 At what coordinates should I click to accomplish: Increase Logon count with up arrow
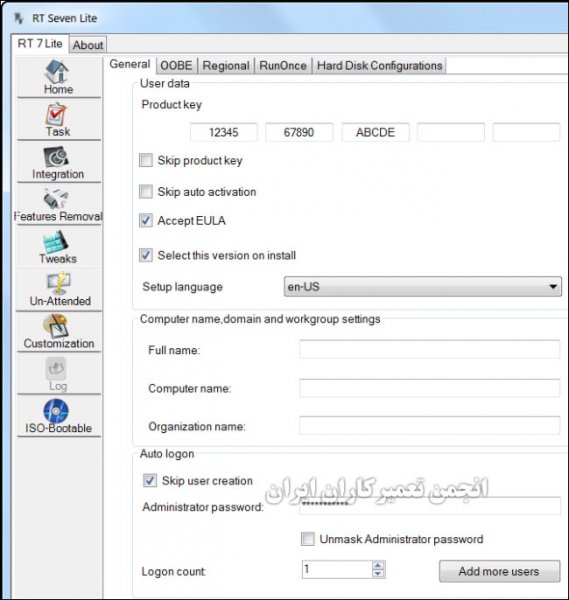[x=378, y=565]
